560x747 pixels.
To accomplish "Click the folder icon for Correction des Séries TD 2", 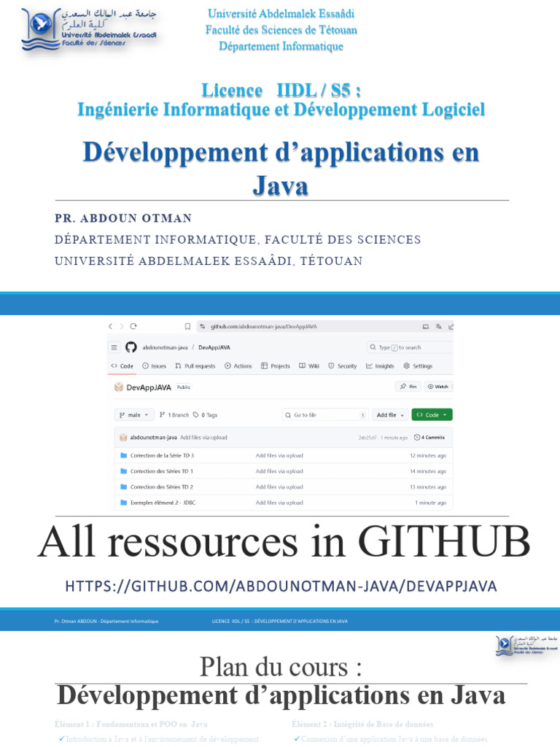I will point(124,487).
